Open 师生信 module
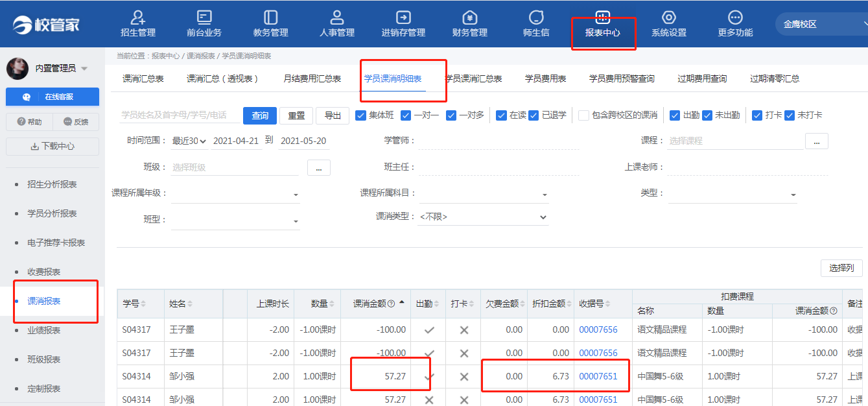The image size is (868, 406). click(536, 24)
